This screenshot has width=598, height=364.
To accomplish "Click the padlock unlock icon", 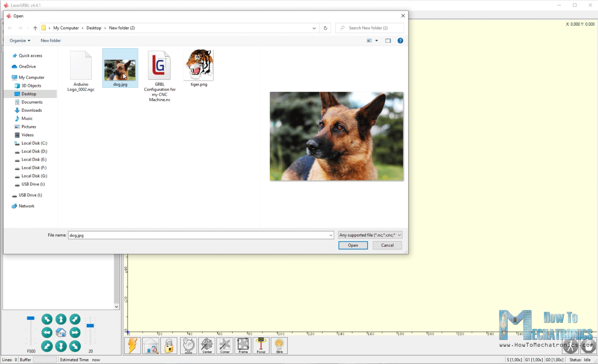I will 169,346.
